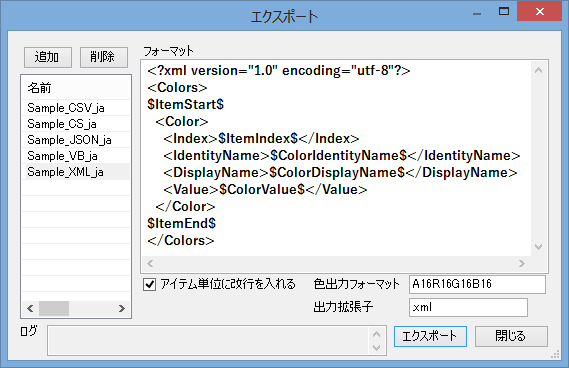Click the name list horizontal scrollbar thumb
Viewport: 569px width, 368px height.
click(54, 308)
